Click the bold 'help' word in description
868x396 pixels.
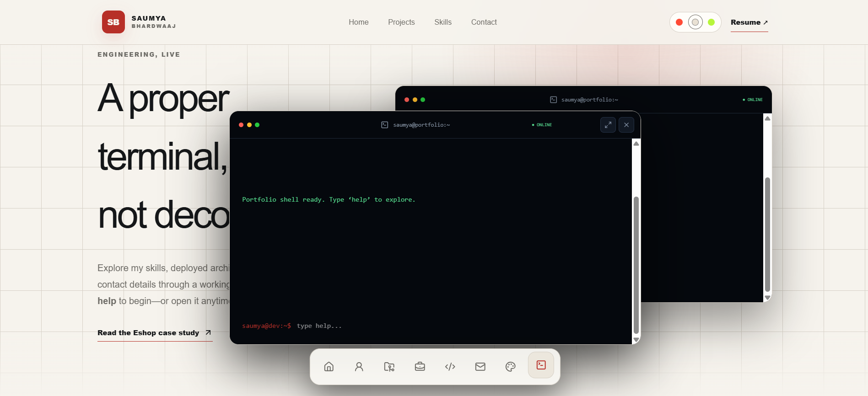[107, 301]
